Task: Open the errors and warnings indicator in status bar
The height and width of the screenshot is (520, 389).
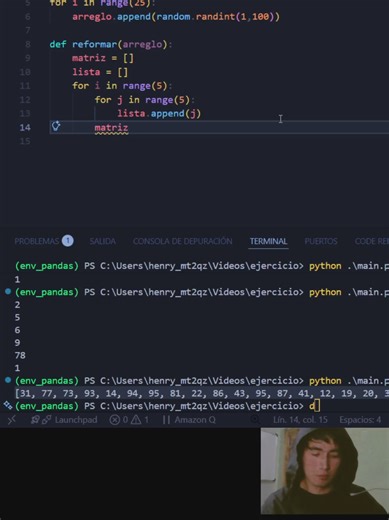Action: coord(129,420)
